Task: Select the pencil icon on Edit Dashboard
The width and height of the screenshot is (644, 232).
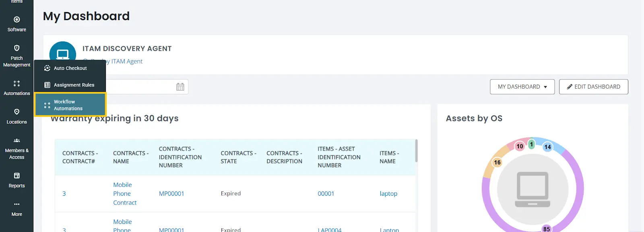Action: (x=569, y=87)
